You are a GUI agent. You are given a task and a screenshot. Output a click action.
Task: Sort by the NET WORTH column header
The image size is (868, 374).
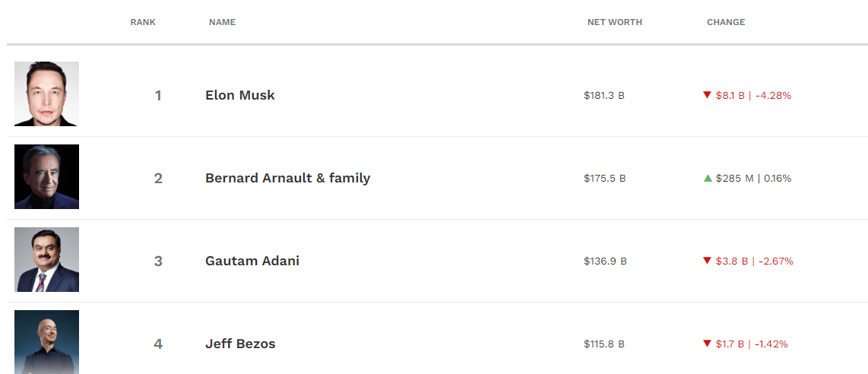click(x=614, y=23)
